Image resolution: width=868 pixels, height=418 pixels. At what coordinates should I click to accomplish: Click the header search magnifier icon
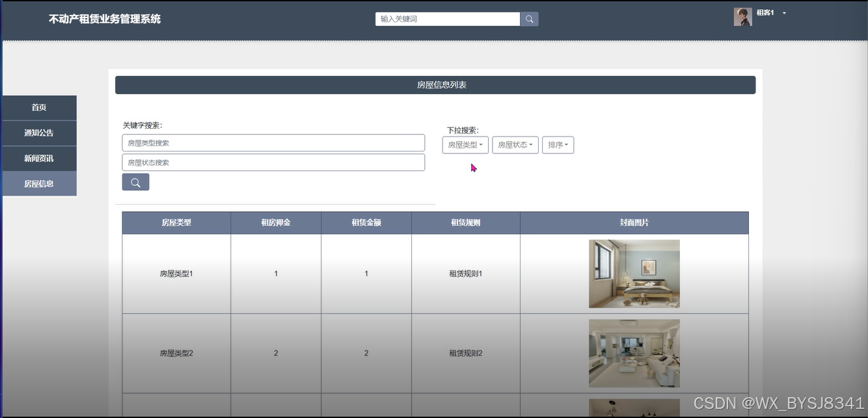click(529, 19)
